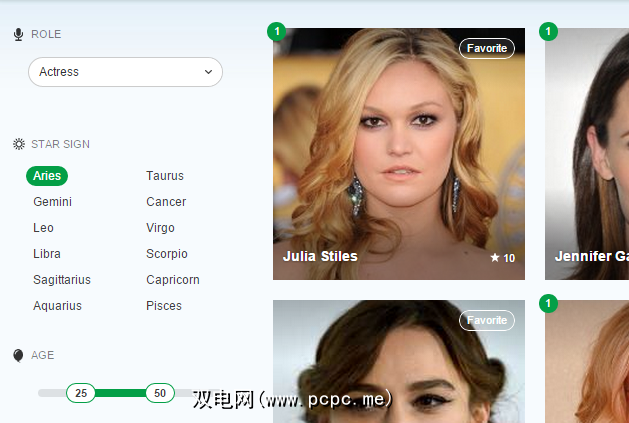629x423 pixels.
Task: Select the Gemini star sign
Action: tap(53, 201)
